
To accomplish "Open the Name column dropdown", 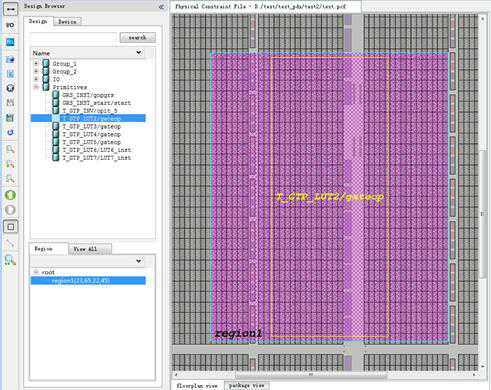I will click(139, 53).
